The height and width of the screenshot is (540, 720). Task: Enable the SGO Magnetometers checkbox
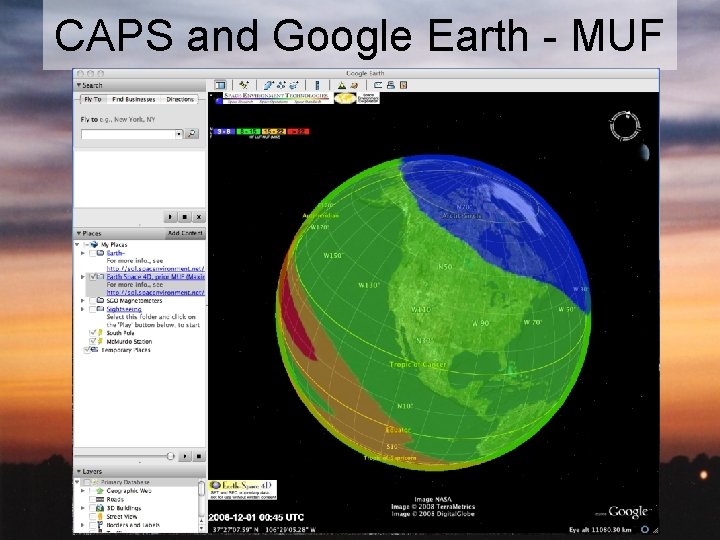[93, 300]
